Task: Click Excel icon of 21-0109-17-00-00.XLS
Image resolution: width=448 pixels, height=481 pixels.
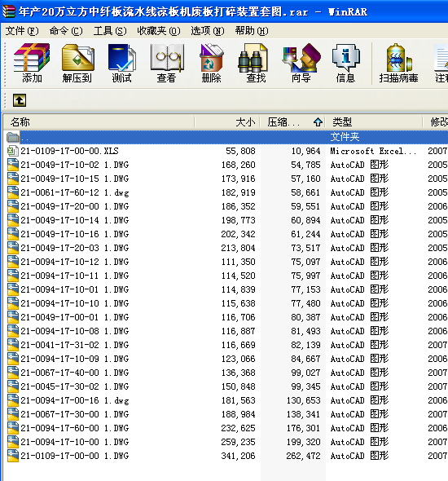Action: 12,151
